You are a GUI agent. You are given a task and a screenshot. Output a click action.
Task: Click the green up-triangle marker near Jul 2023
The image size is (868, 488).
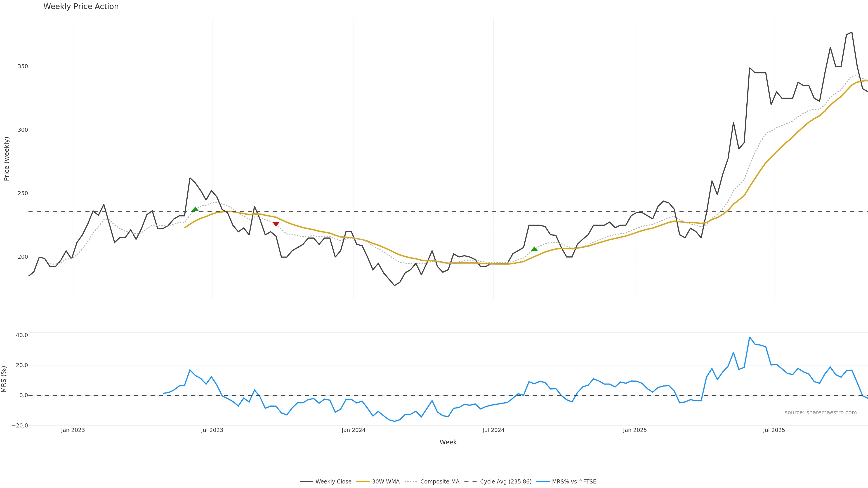click(x=195, y=209)
